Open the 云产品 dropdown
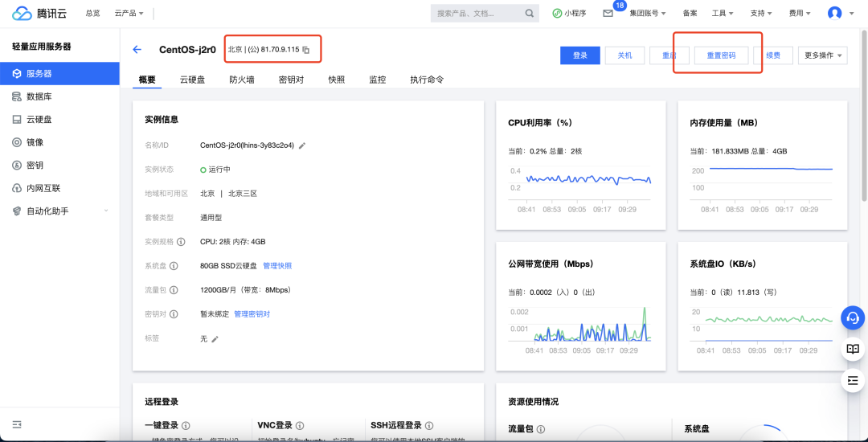This screenshot has width=868, height=442. (x=129, y=14)
